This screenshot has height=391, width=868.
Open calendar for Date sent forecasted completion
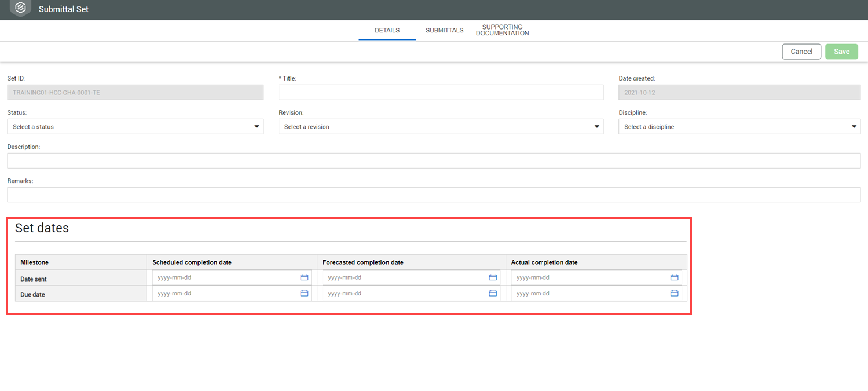click(493, 277)
